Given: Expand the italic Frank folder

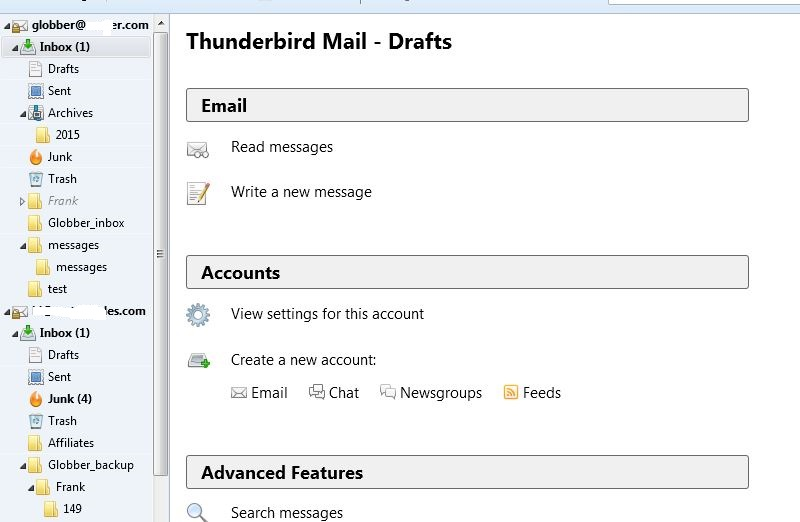Looking at the screenshot, I should point(22,202).
